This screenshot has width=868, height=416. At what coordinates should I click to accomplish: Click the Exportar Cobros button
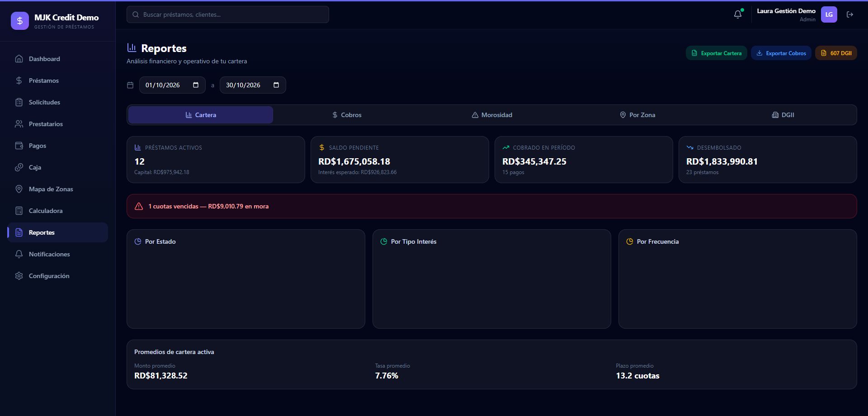pos(781,53)
